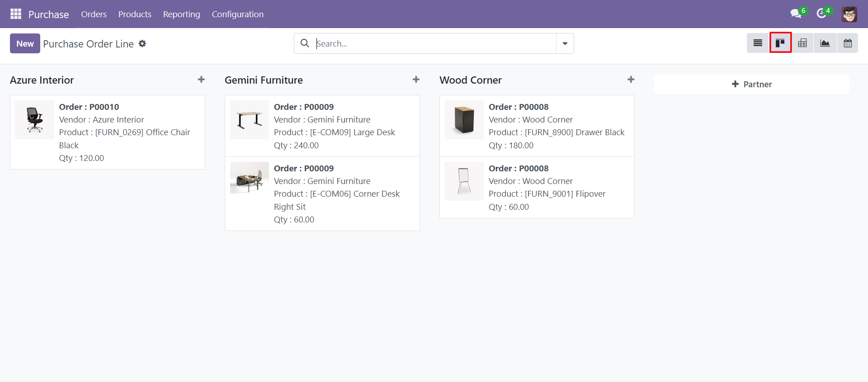Click the Wood Corner column title
Image resolution: width=868 pixels, height=382 pixels.
pyautogui.click(x=471, y=80)
